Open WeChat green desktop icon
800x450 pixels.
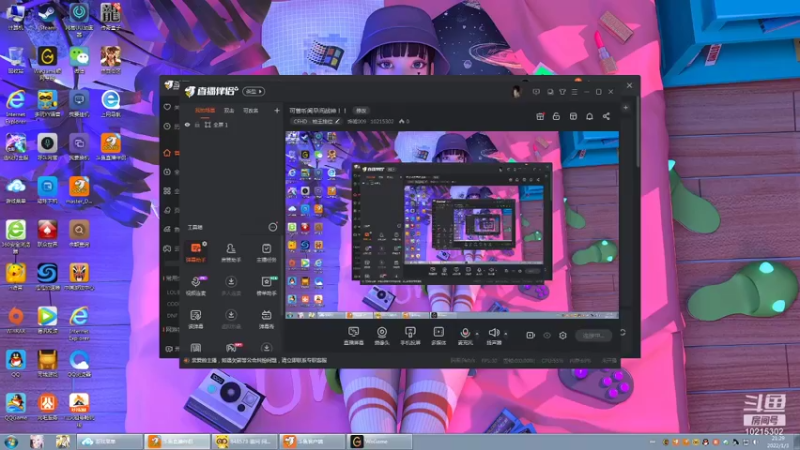pos(79,60)
